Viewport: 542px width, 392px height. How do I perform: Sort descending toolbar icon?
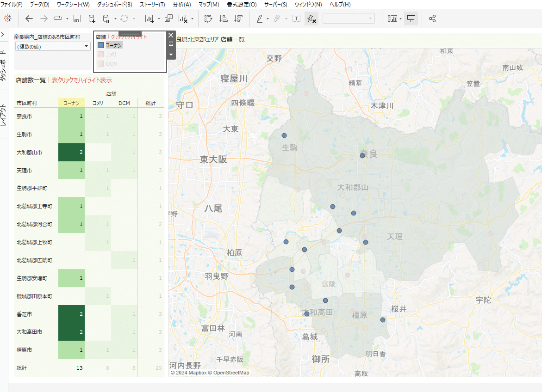238,18
